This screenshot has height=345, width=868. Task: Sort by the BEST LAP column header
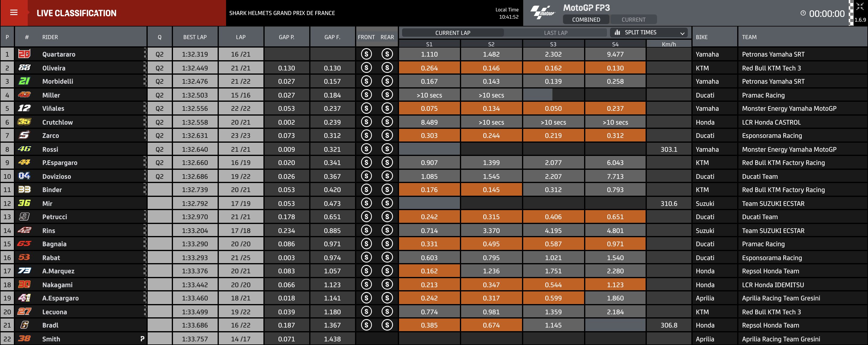pyautogui.click(x=195, y=37)
